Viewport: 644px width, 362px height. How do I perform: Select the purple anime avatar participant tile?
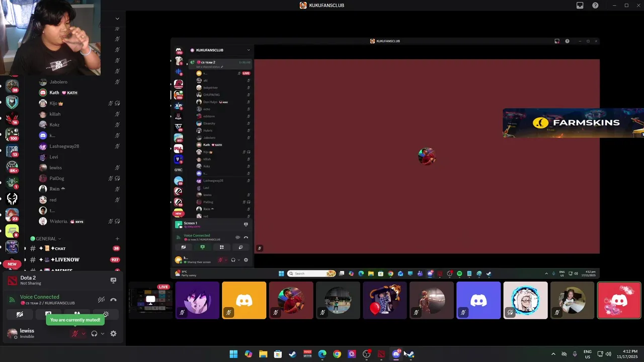coord(197,301)
